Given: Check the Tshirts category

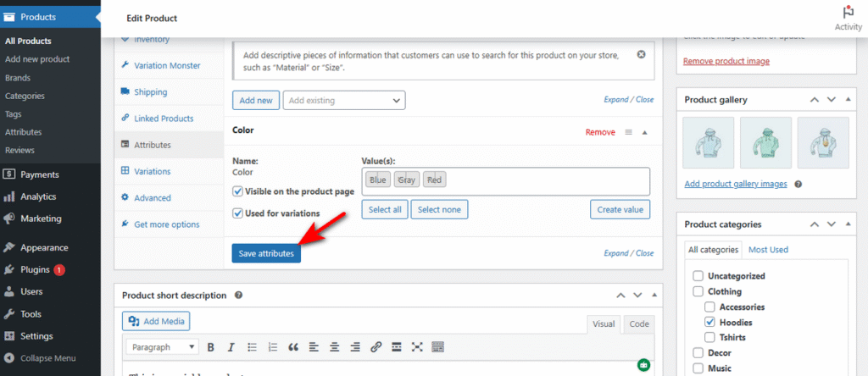Looking at the screenshot, I should (x=709, y=337).
